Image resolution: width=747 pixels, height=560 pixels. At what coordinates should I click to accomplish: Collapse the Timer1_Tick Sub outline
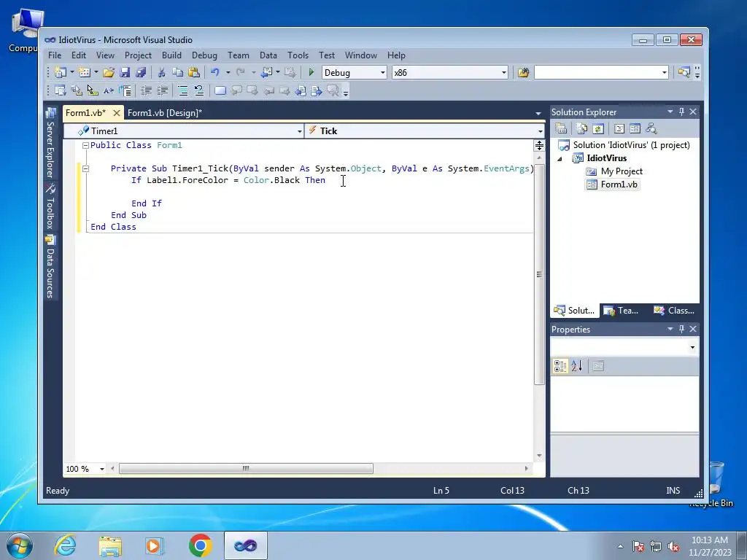point(86,168)
